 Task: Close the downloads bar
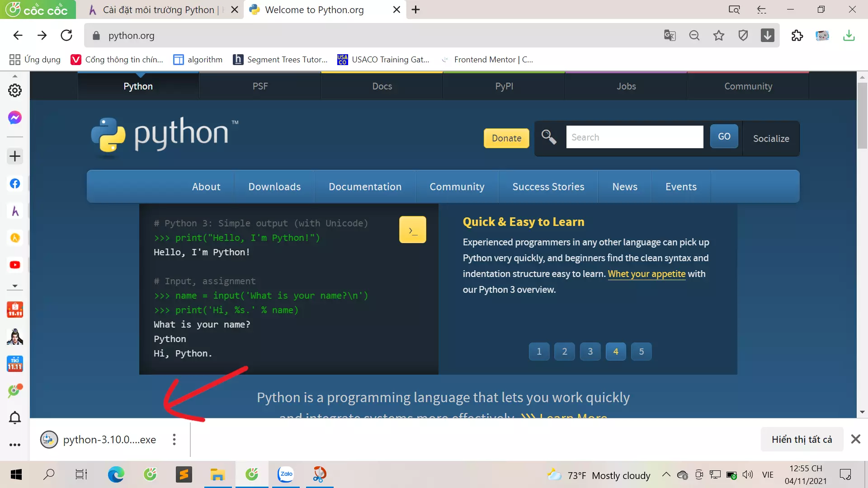coord(855,439)
